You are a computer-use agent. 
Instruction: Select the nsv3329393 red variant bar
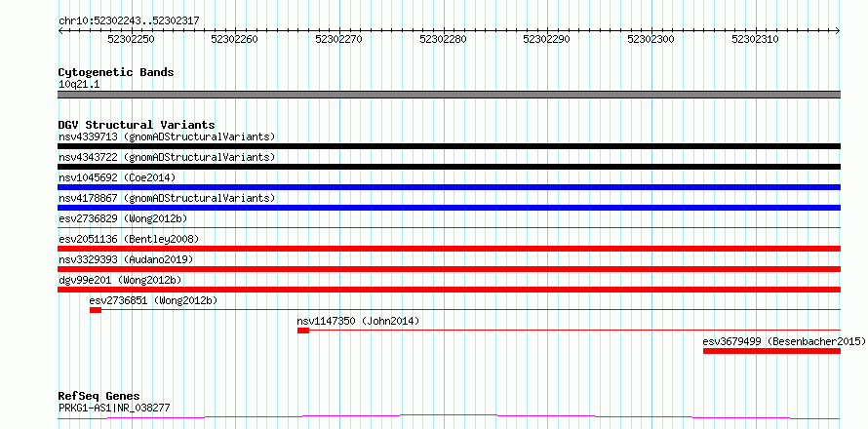[449, 269]
